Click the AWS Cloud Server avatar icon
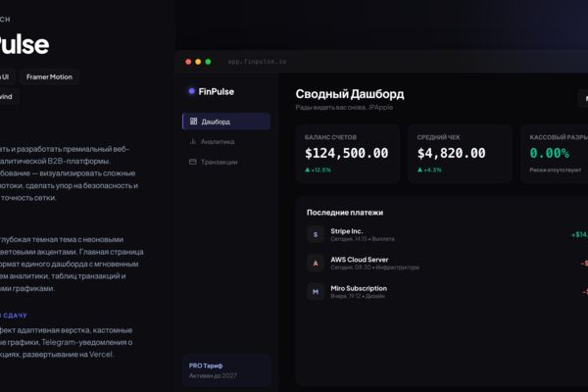588x392 pixels. [x=316, y=263]
